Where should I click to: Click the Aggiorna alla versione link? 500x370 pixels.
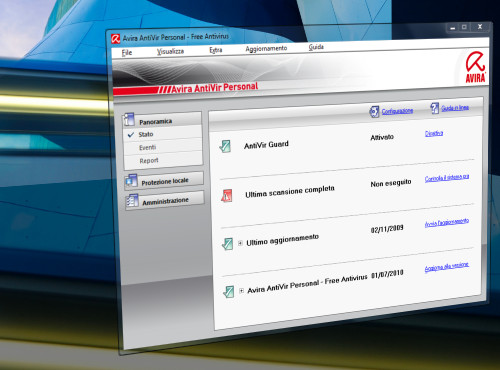[447, 267]
